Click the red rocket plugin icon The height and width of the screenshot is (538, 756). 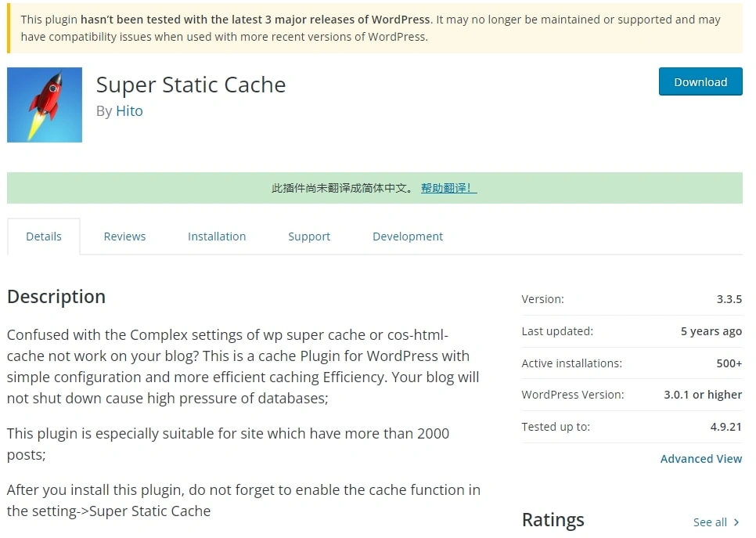point(45,105)
